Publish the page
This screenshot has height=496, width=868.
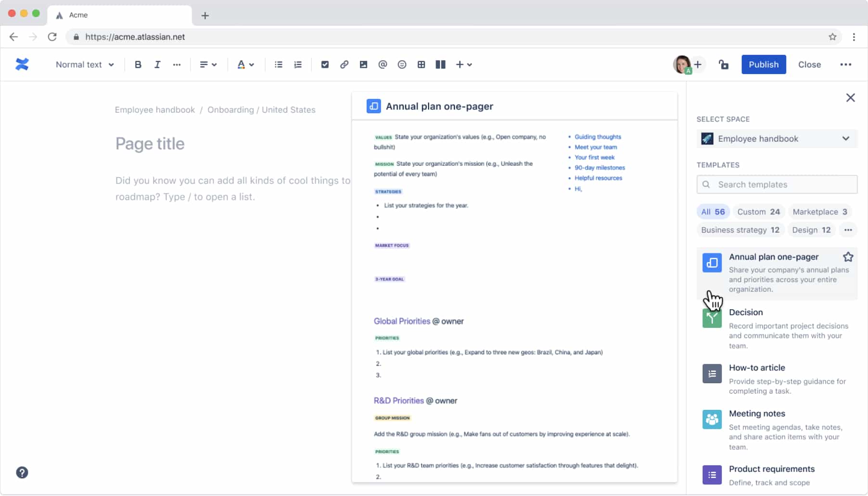click(763, 64)
